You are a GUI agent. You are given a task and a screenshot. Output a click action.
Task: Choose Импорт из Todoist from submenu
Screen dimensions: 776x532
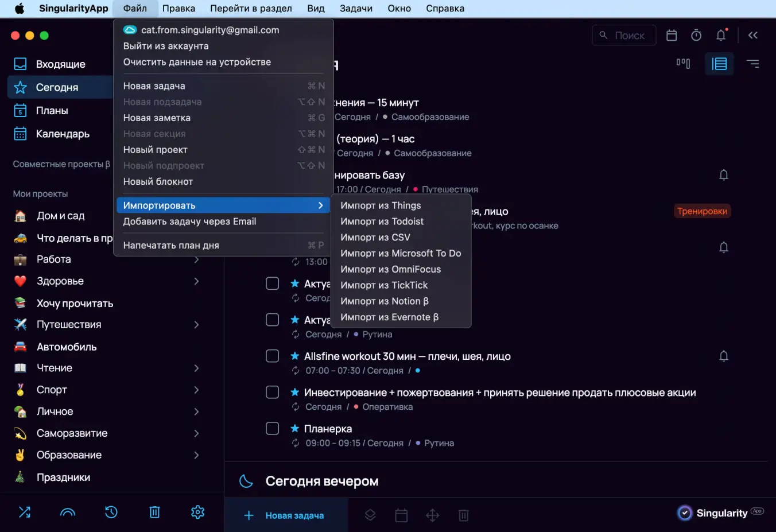(382, 222)
